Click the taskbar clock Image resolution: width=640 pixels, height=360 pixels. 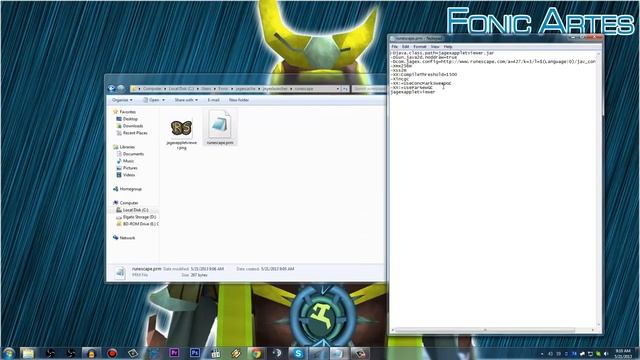623,353
